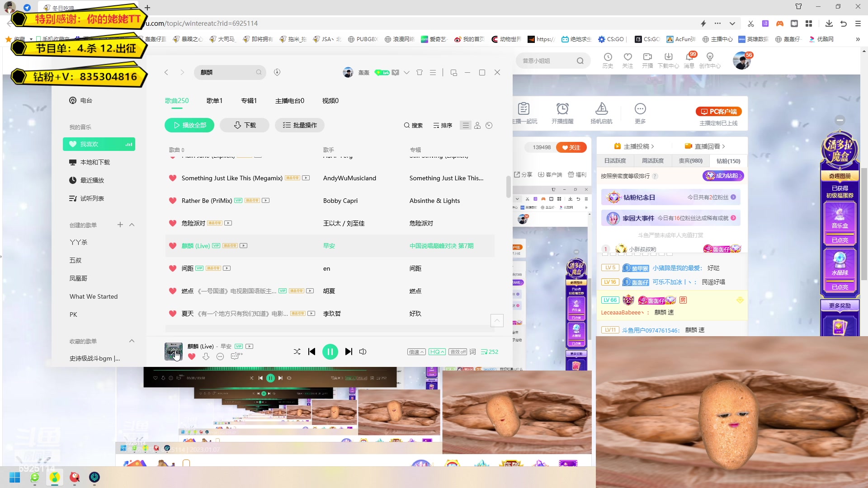Unlike the song 间距

[x=173, y=268]
